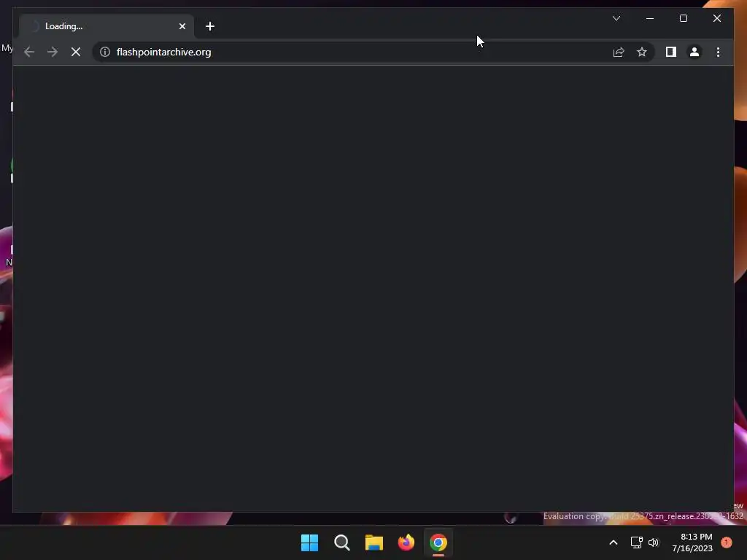This screenshot has height=560, width=747.
Task: Open Chrome three-dot menu
Action: 718,52
